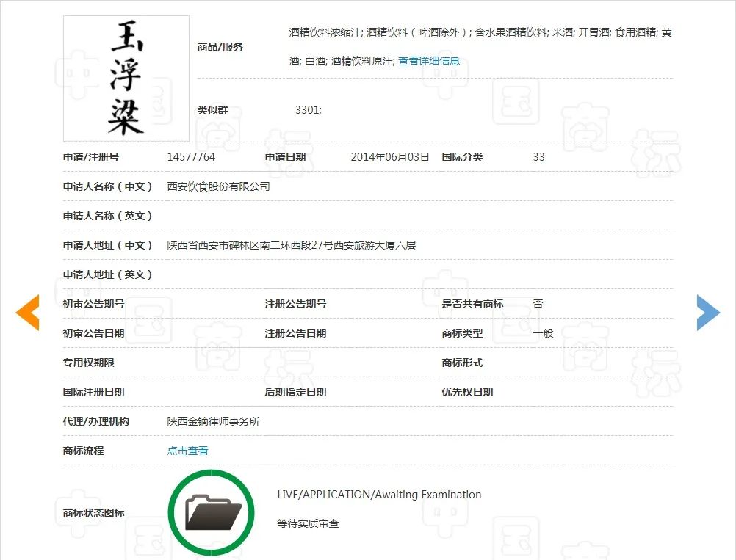
Task: Select the trademark type value 一般
Action: tap(543, 333)
